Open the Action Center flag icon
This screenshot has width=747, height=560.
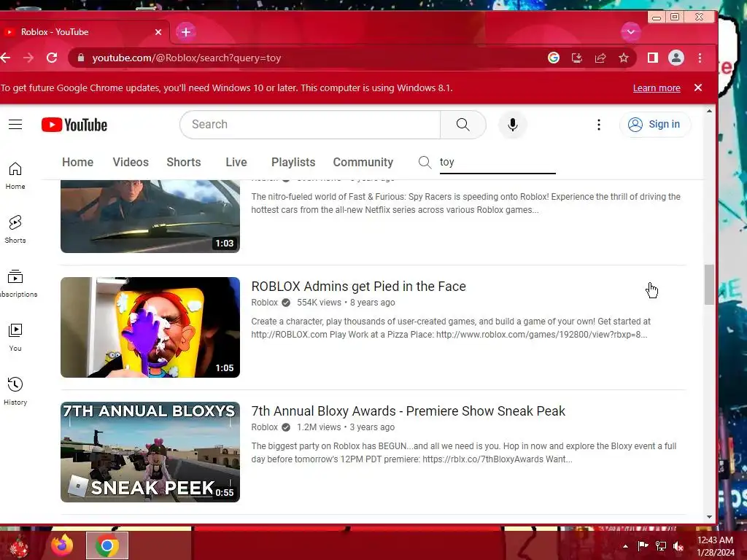click(x=643, y=545)
